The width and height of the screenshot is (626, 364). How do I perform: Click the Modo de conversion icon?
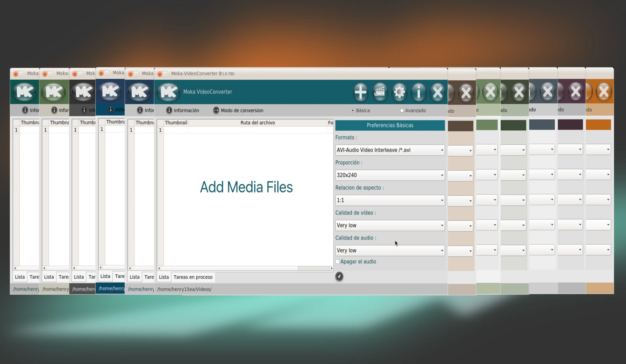point(216,110)
